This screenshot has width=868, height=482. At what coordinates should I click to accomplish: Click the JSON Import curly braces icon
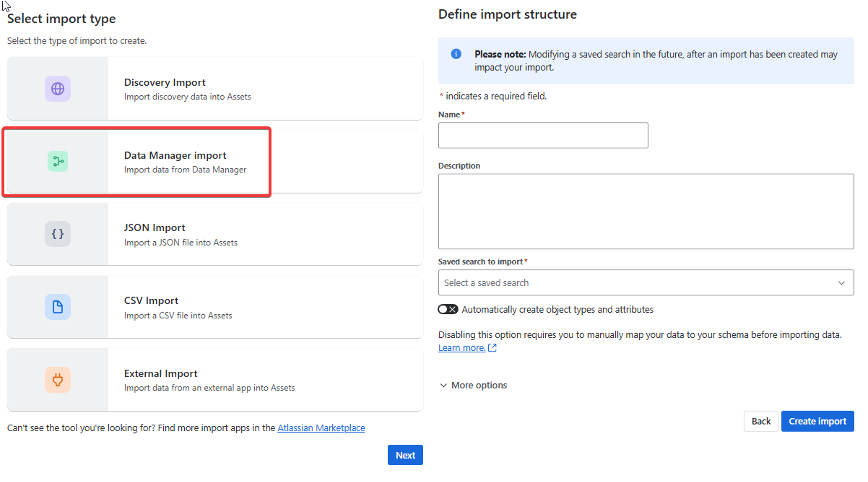[58, 234]
